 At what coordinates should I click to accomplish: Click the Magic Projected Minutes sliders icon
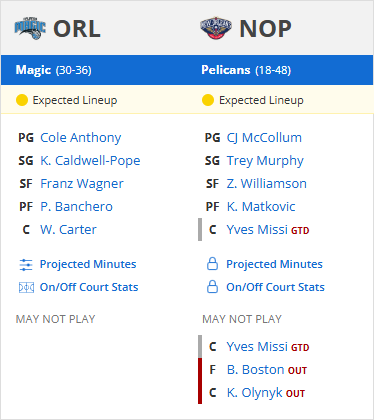tap(26, 265)
